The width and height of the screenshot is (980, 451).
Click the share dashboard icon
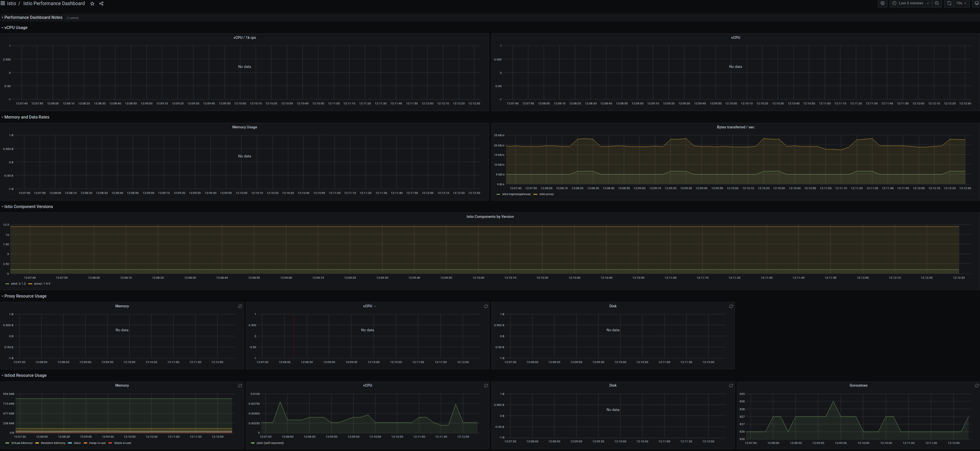[101, 4]
